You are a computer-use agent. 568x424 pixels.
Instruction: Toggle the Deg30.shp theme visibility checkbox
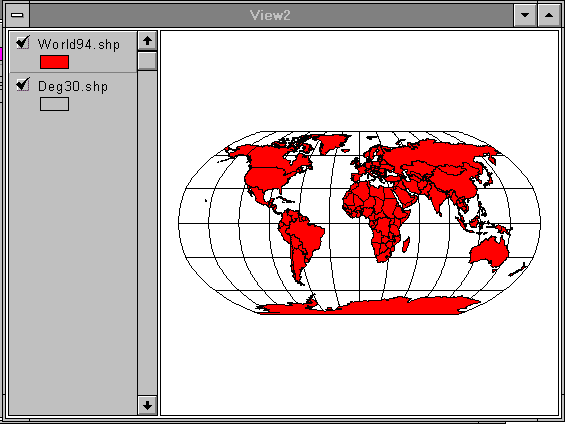[22, 85]
